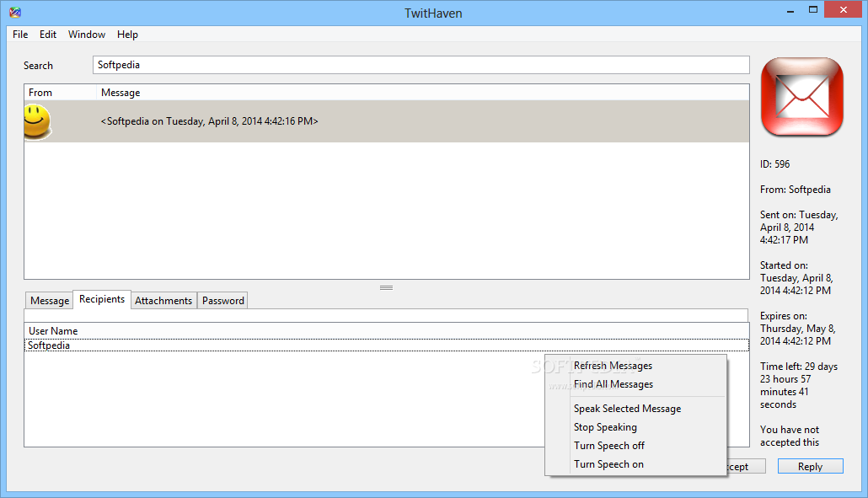Click the User Name column header
This screenshot has width=868, height=498.
387,331
